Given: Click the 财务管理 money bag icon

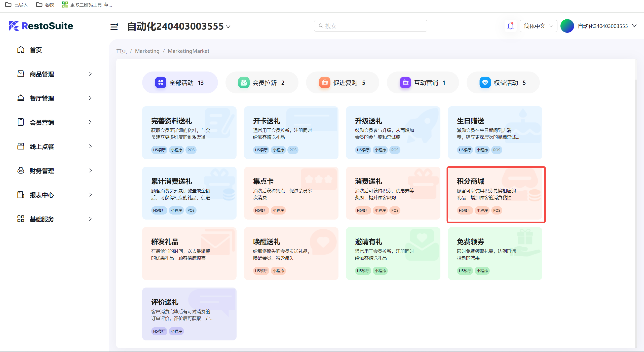Looking at the screenshot, I should tap(21, 170).
